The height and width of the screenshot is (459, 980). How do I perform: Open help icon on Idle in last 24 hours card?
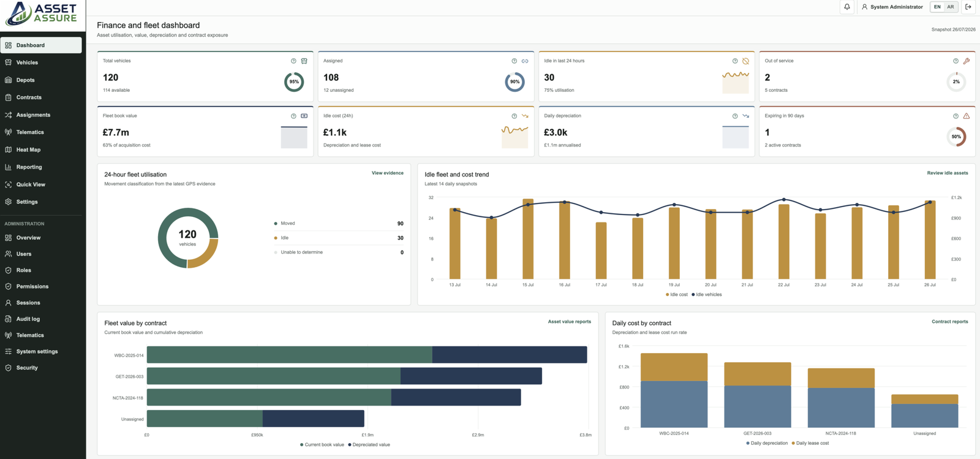click(x=735, y=61)
